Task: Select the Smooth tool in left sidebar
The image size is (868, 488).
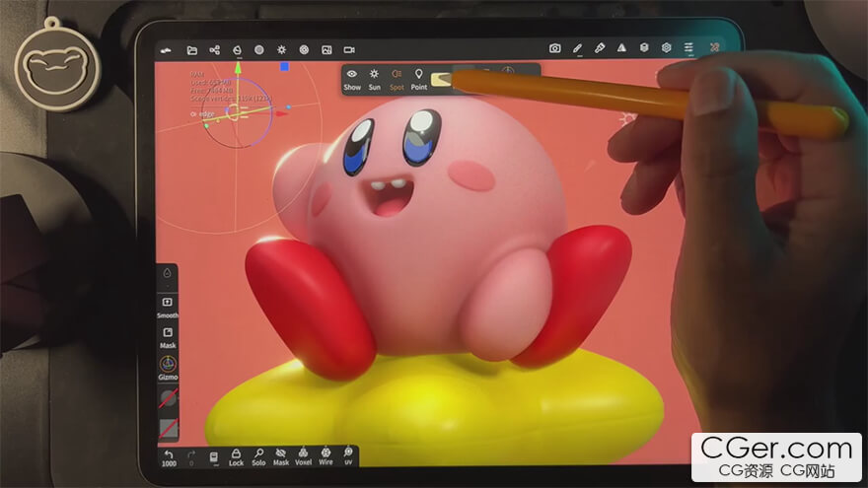Action: pos(168,307)
